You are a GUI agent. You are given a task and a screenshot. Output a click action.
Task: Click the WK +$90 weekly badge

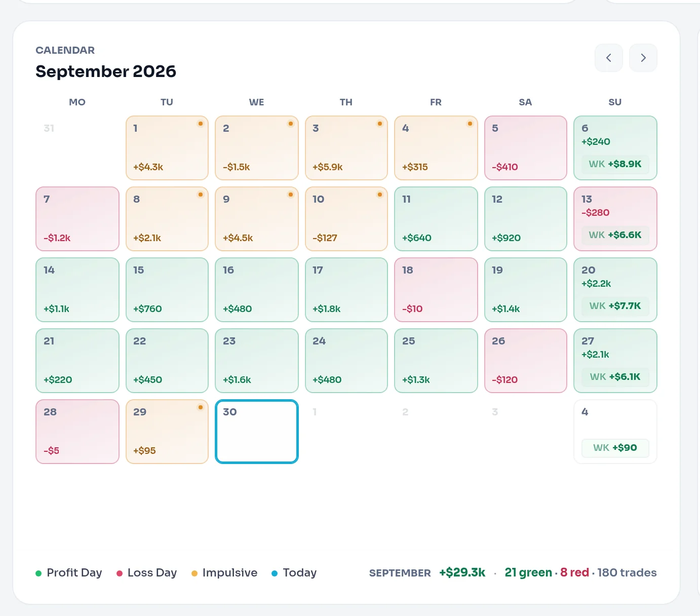pos(615,448)
